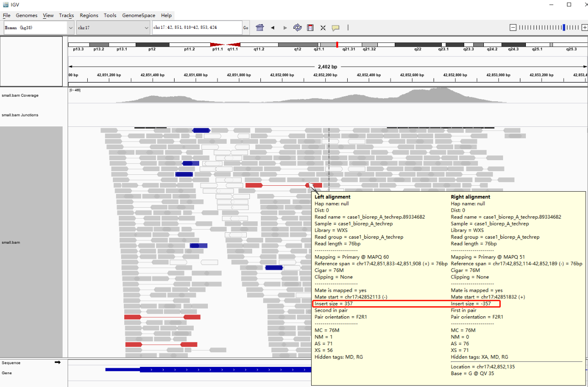Image resolution: width=588 pixels, height=387 pixels.
Task: Open the Tracks menu
Action: click(x=66, y=16)
